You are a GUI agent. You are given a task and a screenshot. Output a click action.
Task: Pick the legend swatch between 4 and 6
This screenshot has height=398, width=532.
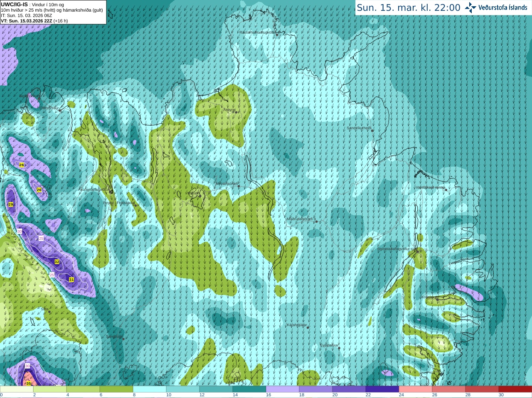click(x=83, y=389)
